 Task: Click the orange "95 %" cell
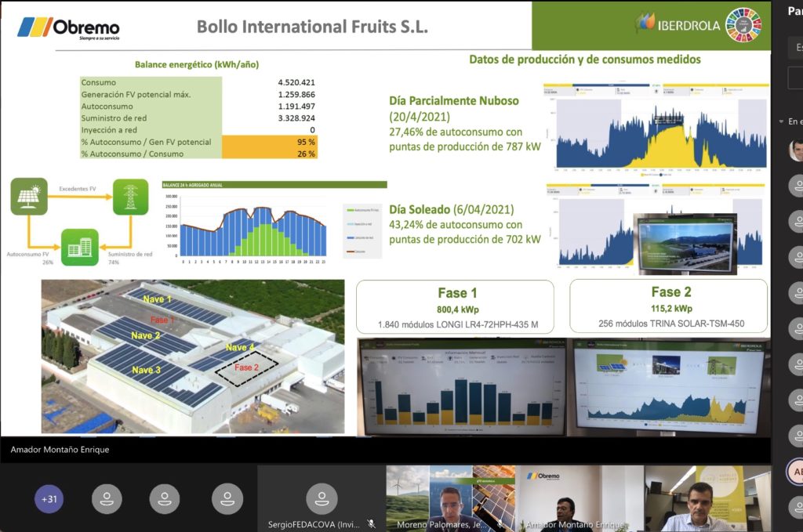[270, 142]
